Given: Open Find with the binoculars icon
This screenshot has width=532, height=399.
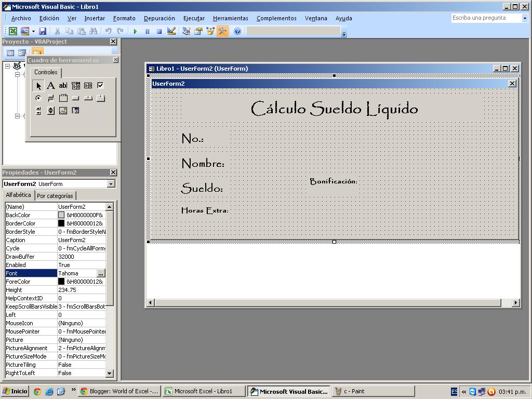Looking at the screenshot, I should tap(94, 31).
